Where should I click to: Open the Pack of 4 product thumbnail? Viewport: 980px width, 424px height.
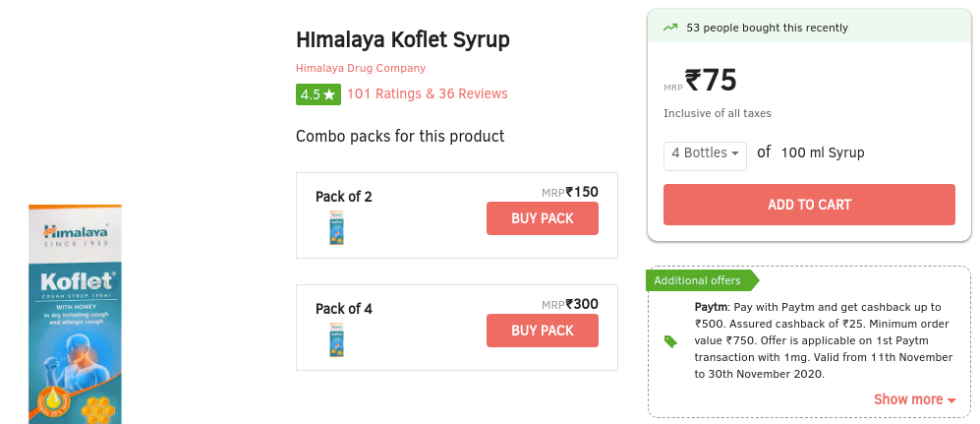tap(336, 339)
